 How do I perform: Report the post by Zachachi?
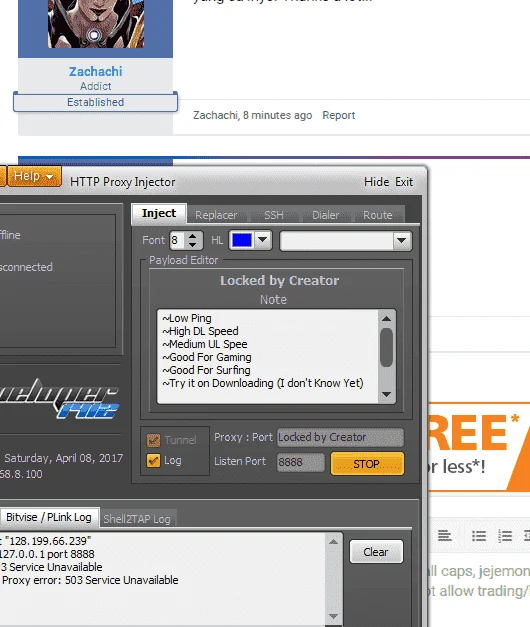(338, 115)
